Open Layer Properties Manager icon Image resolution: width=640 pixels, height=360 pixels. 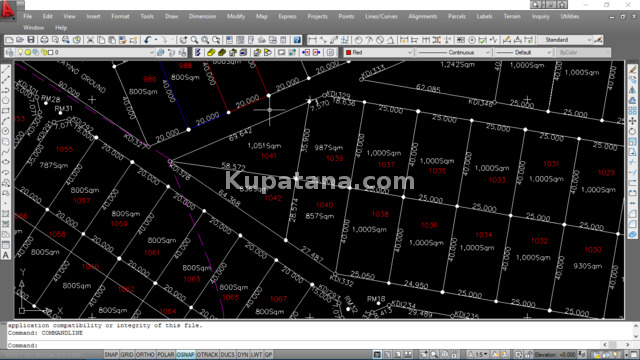click(x=10, y=52)
